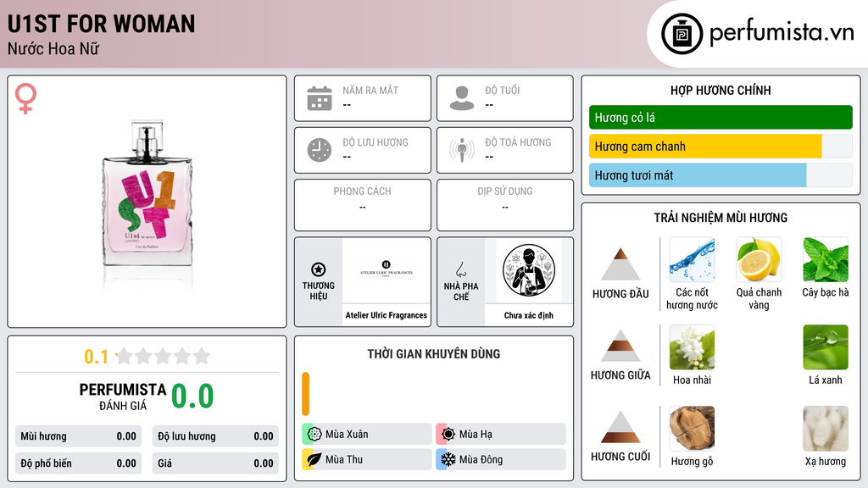Screen dimensions: 868x488
Task: Select the Mùa Đông season label
Action: (x=481, y=459)
